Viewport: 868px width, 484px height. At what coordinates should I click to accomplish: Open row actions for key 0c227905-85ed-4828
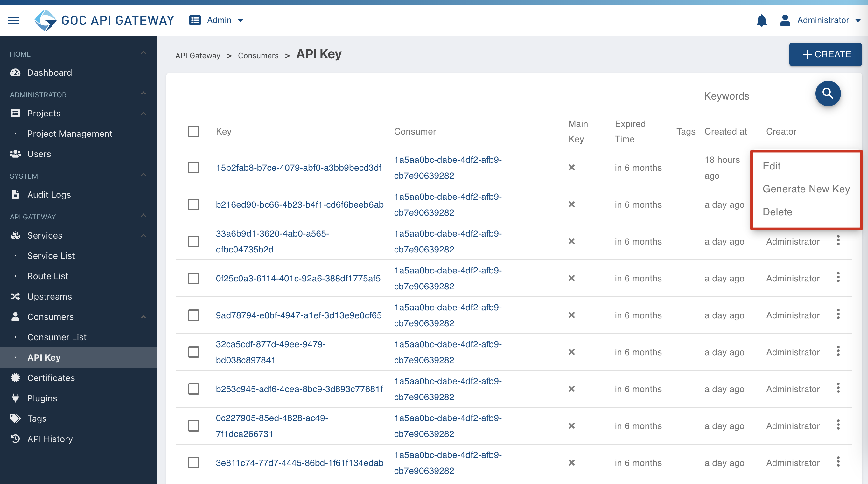tap(838, 425)
